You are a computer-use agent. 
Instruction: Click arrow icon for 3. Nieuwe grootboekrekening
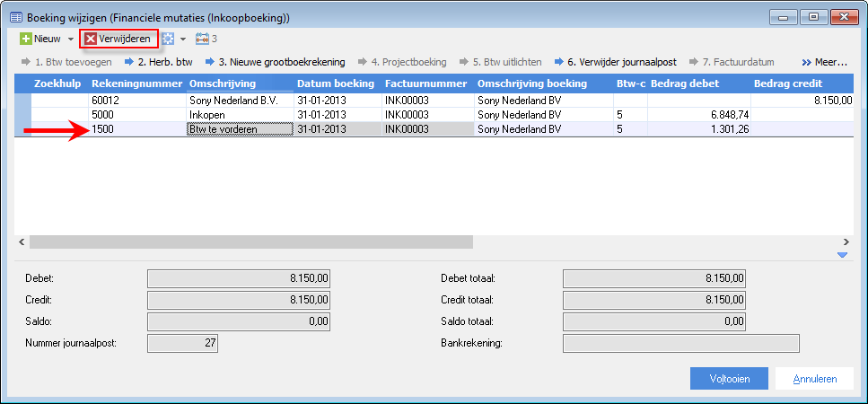click(210, 62)
